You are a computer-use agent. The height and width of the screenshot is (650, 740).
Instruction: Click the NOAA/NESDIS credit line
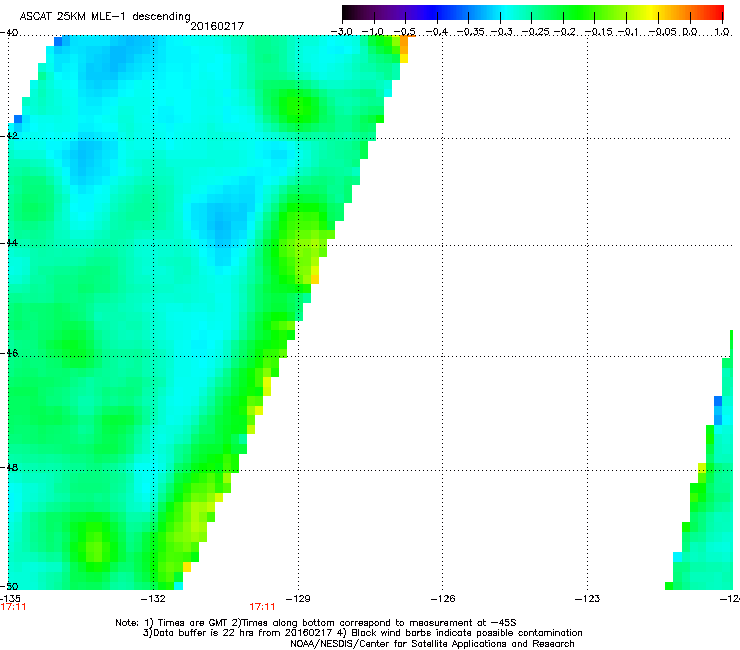(x=432, y=644)
